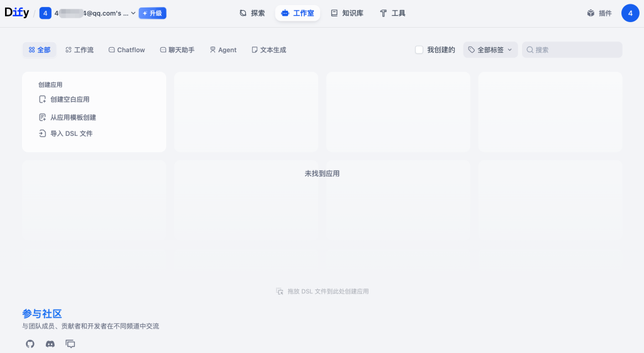Image resolution: width=644 pixels, height=353 pixels.
Task: Click the workspace avatar badge
Action: tap(45, 13)
